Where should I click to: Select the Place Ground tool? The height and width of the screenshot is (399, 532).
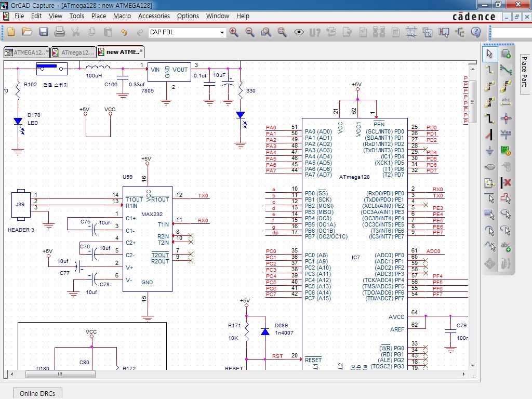tap(489, 150)
